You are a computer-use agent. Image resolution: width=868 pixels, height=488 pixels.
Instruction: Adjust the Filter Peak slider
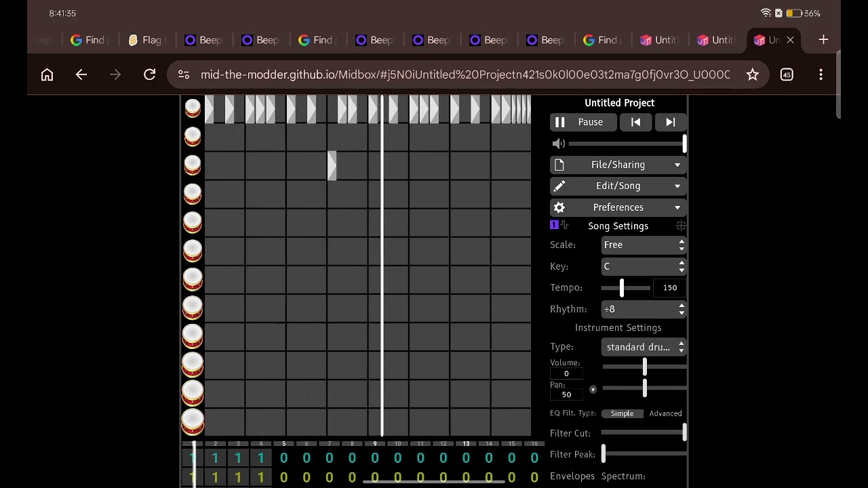pos(644,455)
